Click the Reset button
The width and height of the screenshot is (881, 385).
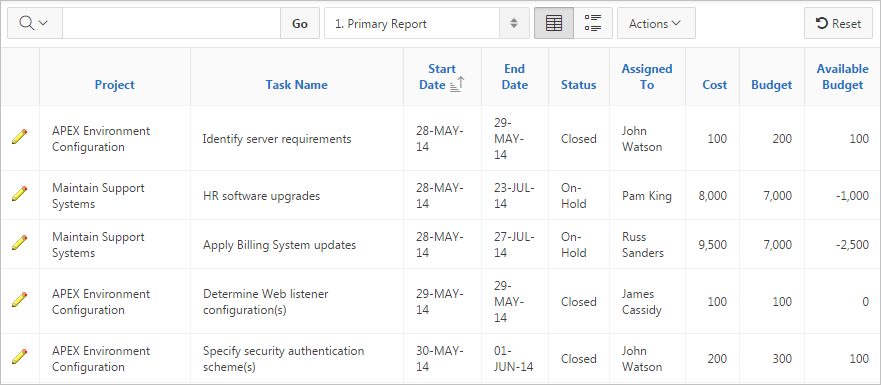coord(838,24)
